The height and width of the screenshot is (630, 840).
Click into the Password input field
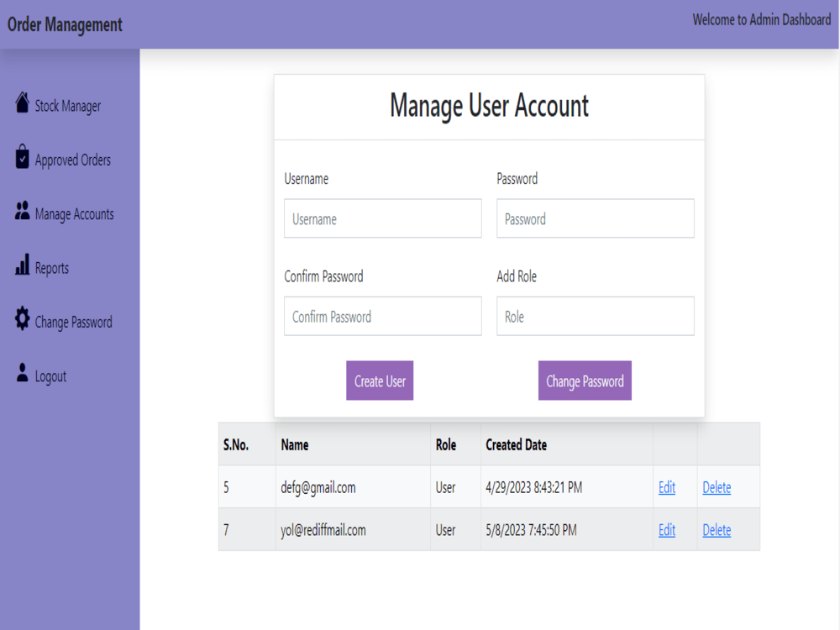pos(595,218)
